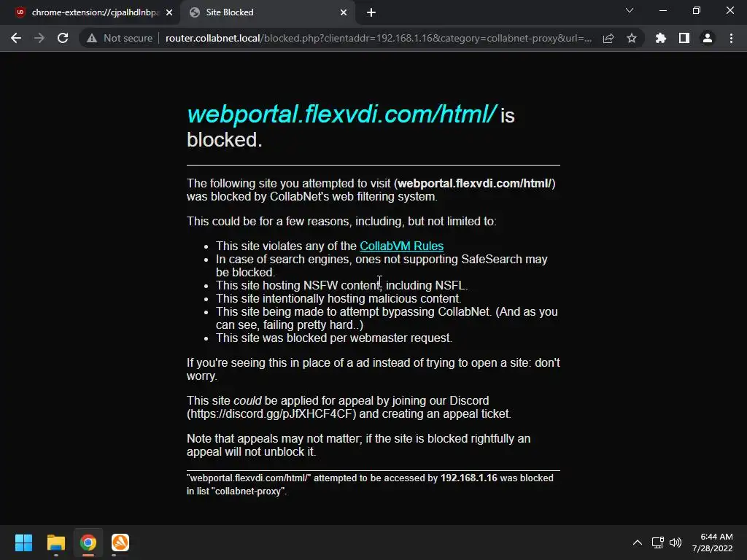This screenshot has height=560, width=747.
Task: Expand the tab search dropdown arrow
Action: [630, 10]
